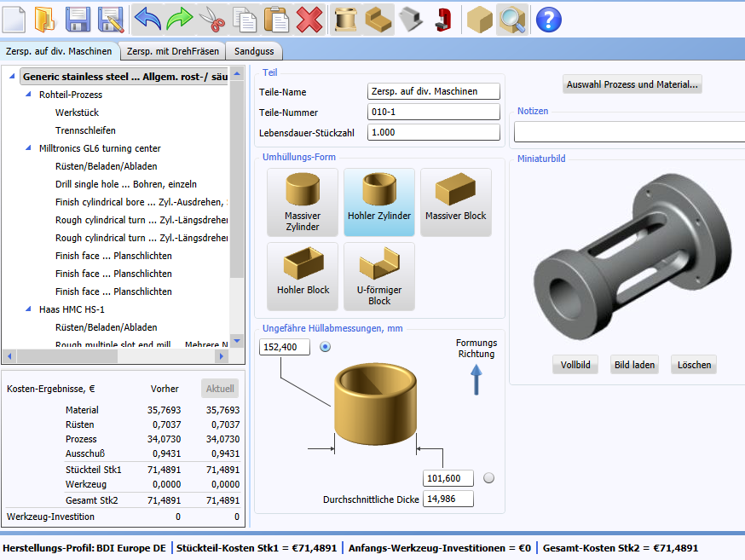Image resolution: width=745 pixels, height=560 pixels.
Task: Click the magnifier over box icon
Action: 512,20
